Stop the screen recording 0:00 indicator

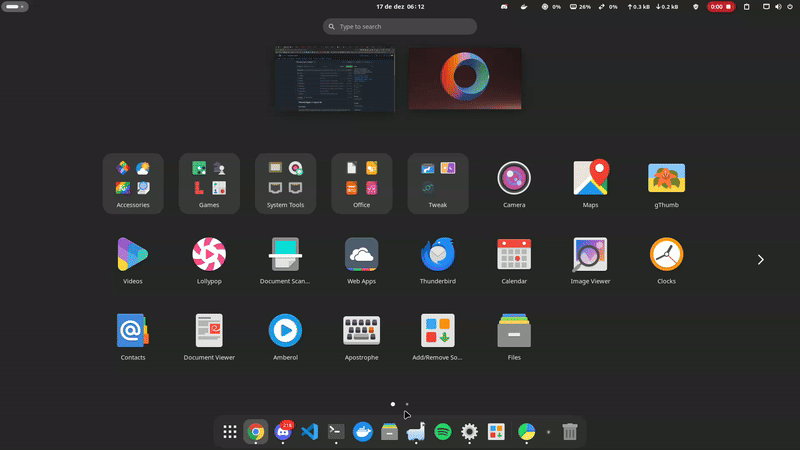click(x=720, y=7)
